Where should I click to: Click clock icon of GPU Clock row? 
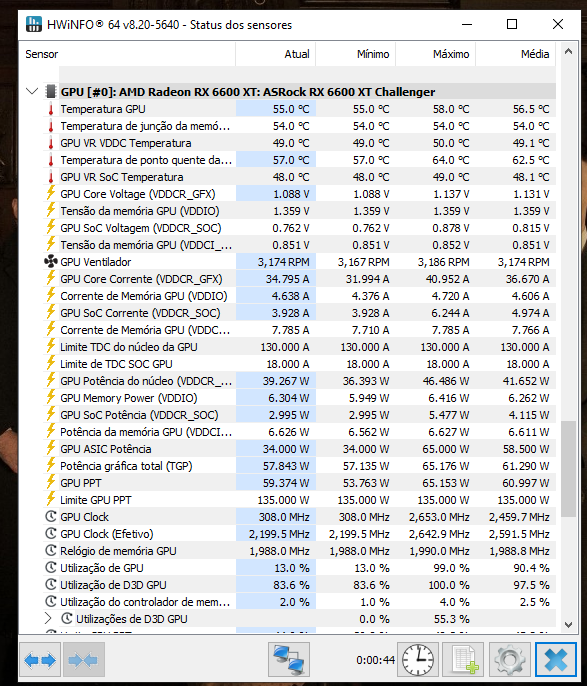pyautogui.click(x=51, y=517)
